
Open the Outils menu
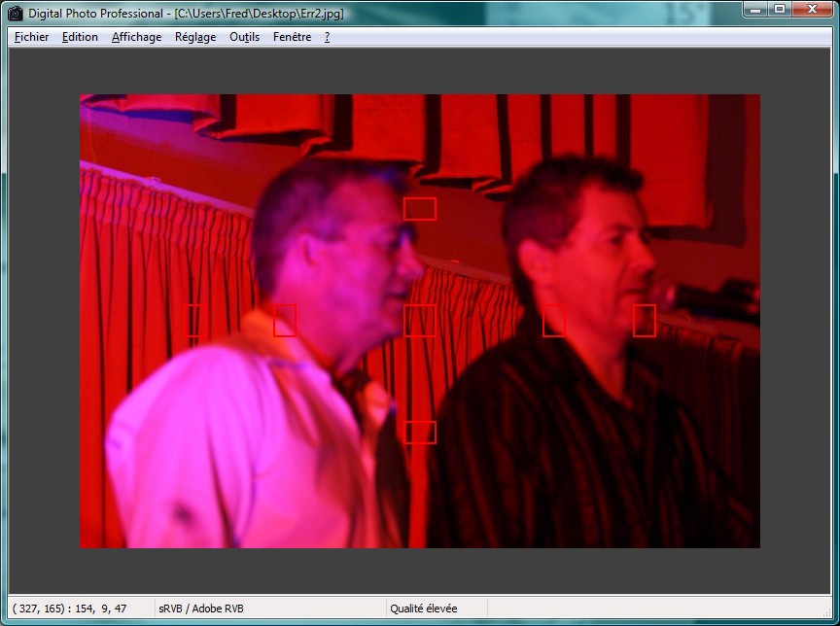244,37
